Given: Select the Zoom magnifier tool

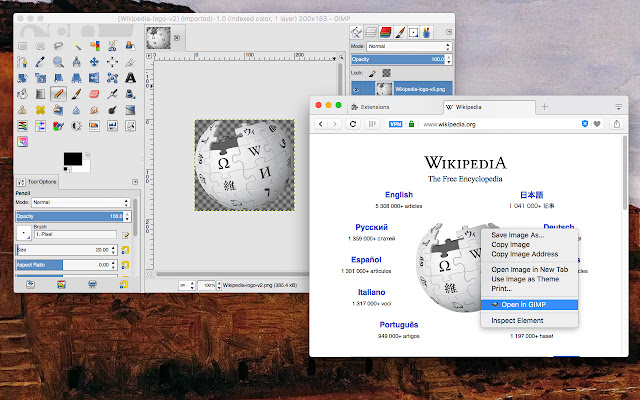Looking at the screenshot, I should (59, 61).
